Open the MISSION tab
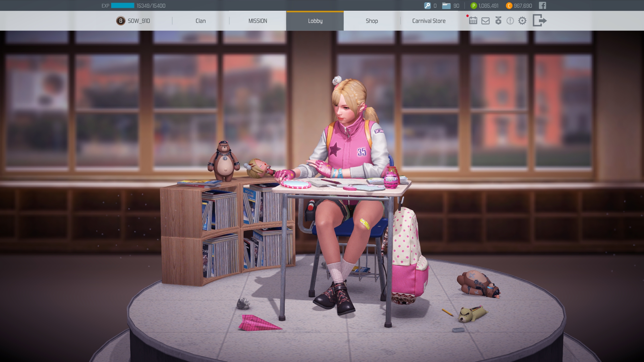Screen dimensions: 644x362 click(x=258, y=21)
